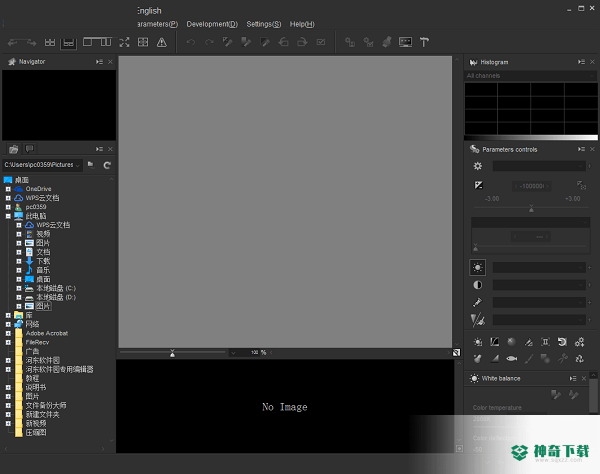The width and height of the screenshot is (600, 474).
Task: Open the Help(H) menu
Action: tap(302, 24)
